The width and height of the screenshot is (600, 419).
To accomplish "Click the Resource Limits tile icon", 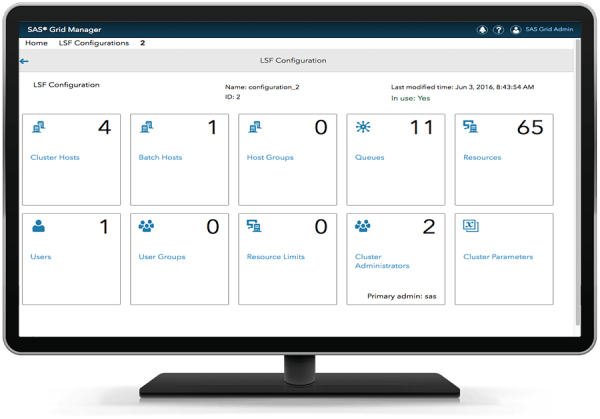I will coord(256,227).
